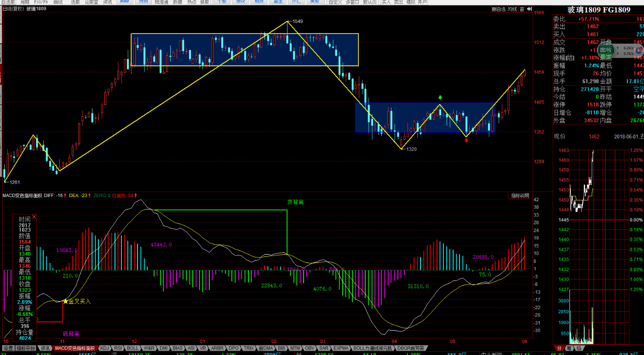Screen dimensions: 644x355
Task: Click the 开户 open account item
Action: point(422,2)
